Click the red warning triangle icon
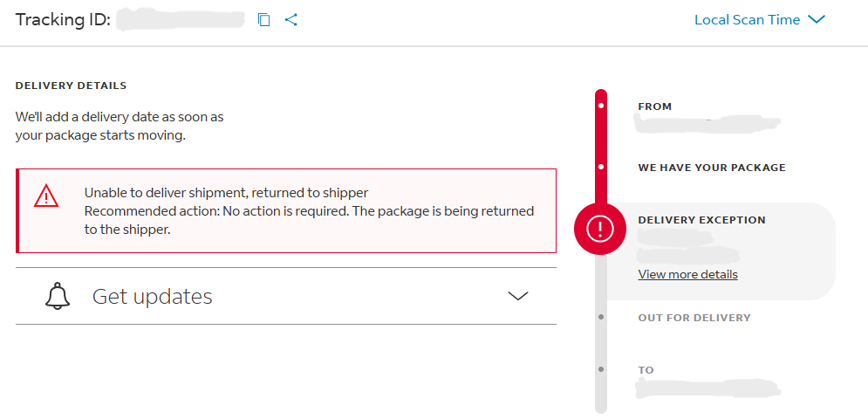Image resolution: width=868 pixels, height=419 pixels. (46, 196)
